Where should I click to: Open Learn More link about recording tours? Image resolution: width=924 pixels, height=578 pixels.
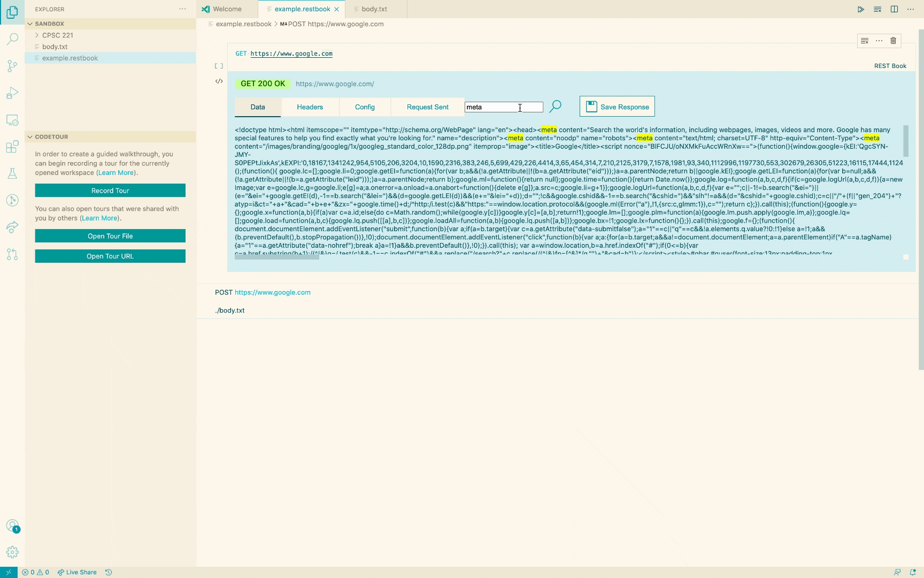(116, 173)
